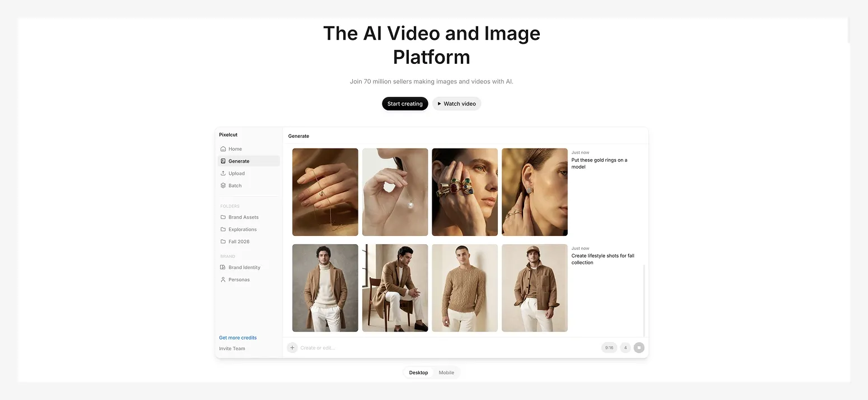Click the 'Create or edit...' prompt field
Image resolution: width=868 pixels, height=400 pixels.
click(448, 348)
